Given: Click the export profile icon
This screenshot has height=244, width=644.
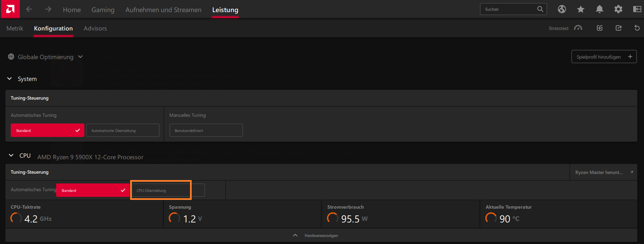Looking at the screenshot, I should [618, 28].
